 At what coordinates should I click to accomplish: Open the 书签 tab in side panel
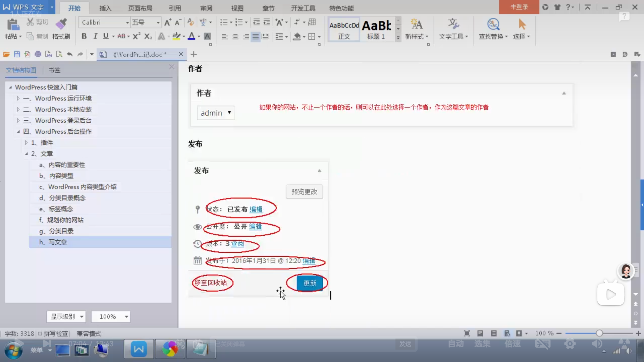54,70
